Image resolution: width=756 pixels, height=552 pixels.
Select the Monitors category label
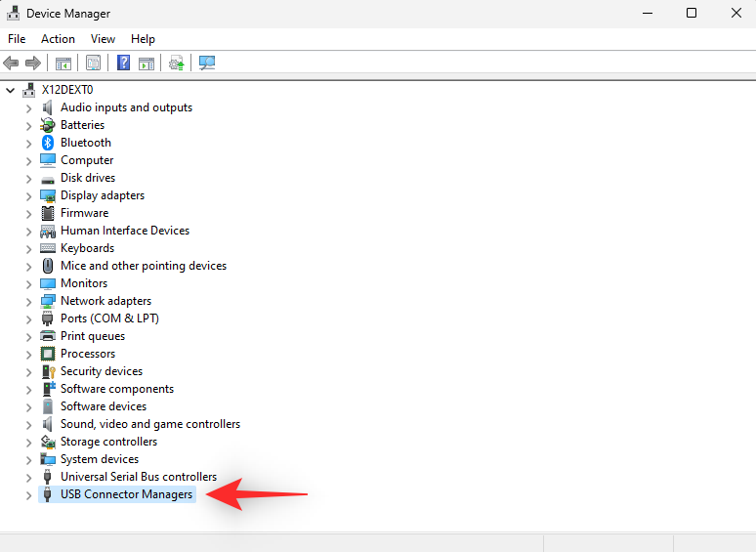click(84, 283)
